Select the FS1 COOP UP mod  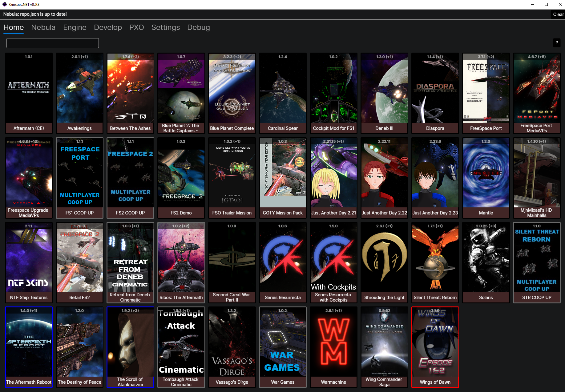coord(79,178)
